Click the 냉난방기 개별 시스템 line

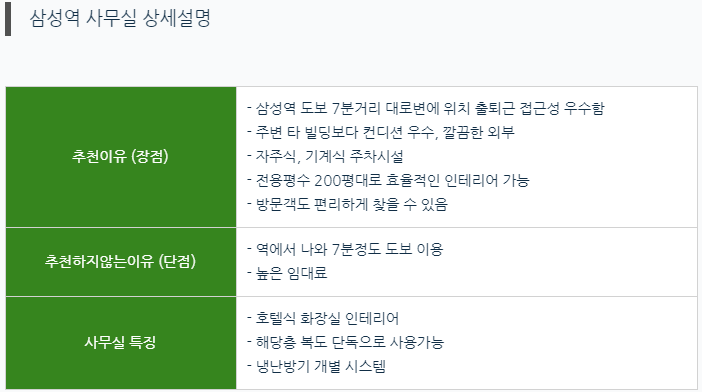pos(316,366)
